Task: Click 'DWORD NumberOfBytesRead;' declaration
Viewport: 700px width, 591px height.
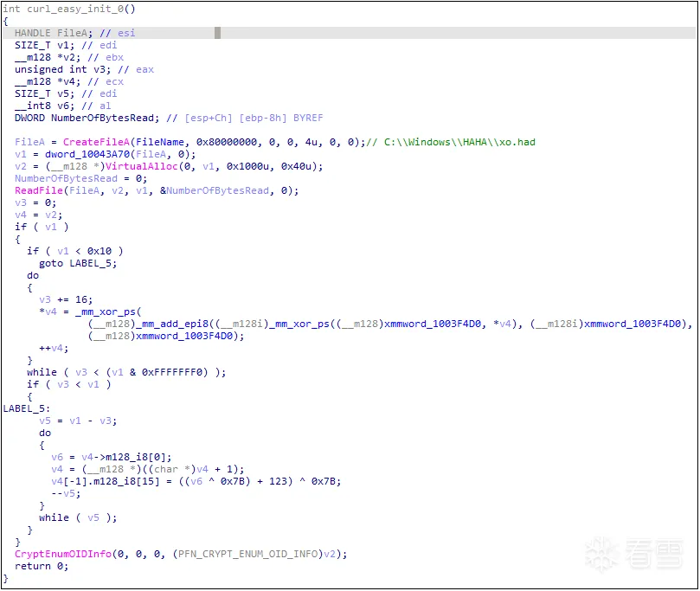Action: pyautogui.click(x=87, y=118)
